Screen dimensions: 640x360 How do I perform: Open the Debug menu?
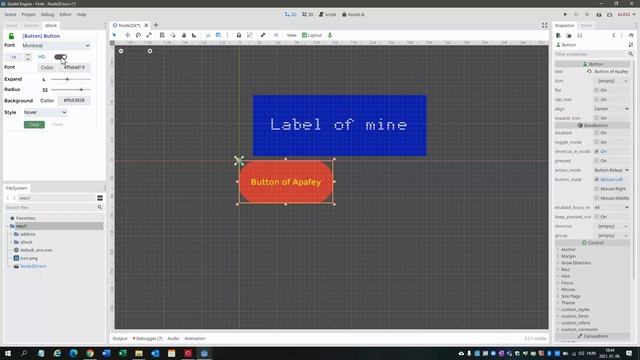click(47, 14)
